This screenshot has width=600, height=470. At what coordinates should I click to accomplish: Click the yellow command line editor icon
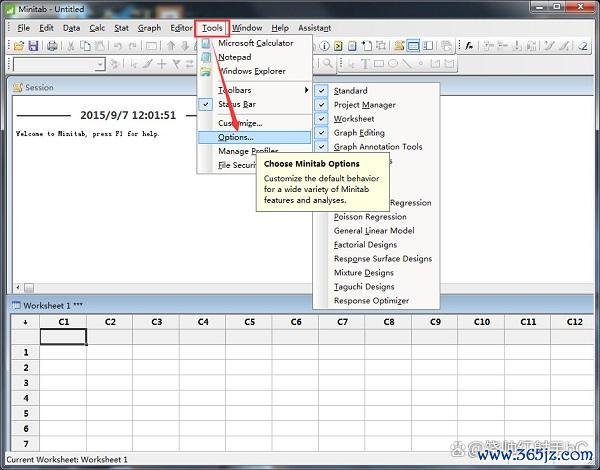[338, 46]
